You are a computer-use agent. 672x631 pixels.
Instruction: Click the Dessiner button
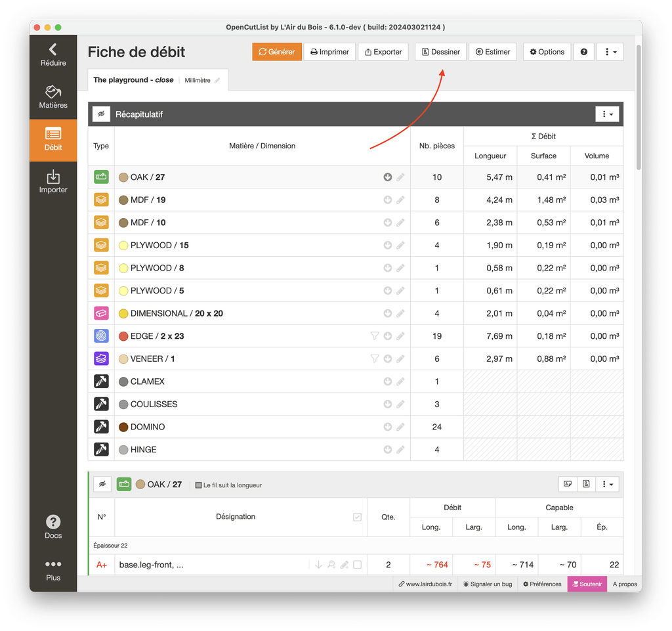440,52
